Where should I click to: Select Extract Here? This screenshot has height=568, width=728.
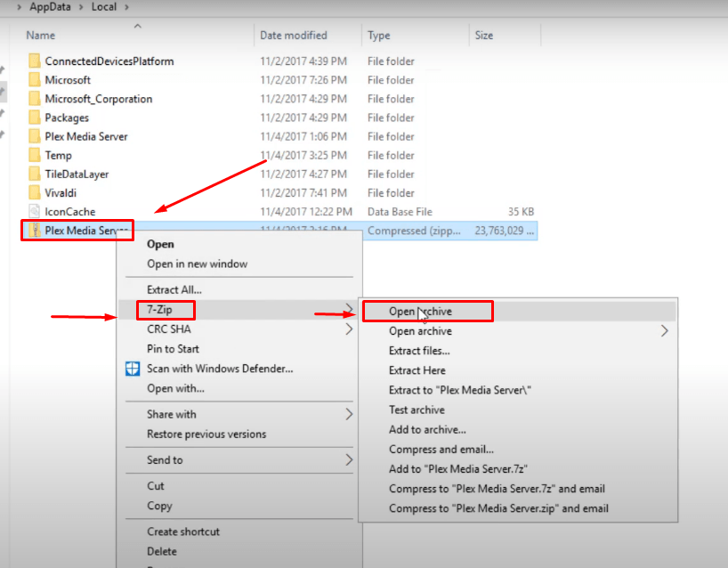[417, 370]
